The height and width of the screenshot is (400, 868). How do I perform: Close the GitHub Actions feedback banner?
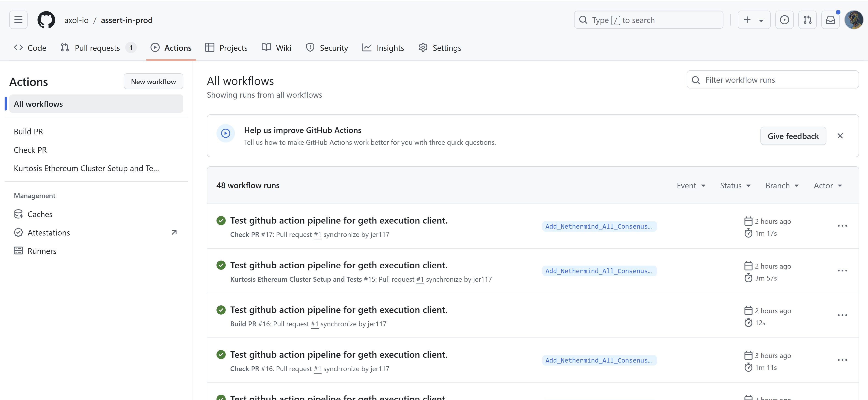click(840, 136)
